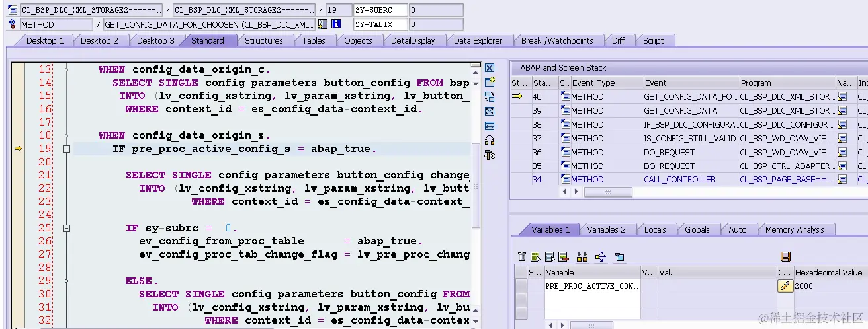Image resolution: width=868 pixels, height=329 pixels.
Task: Switch to the Auto tab
Action: 738,229
